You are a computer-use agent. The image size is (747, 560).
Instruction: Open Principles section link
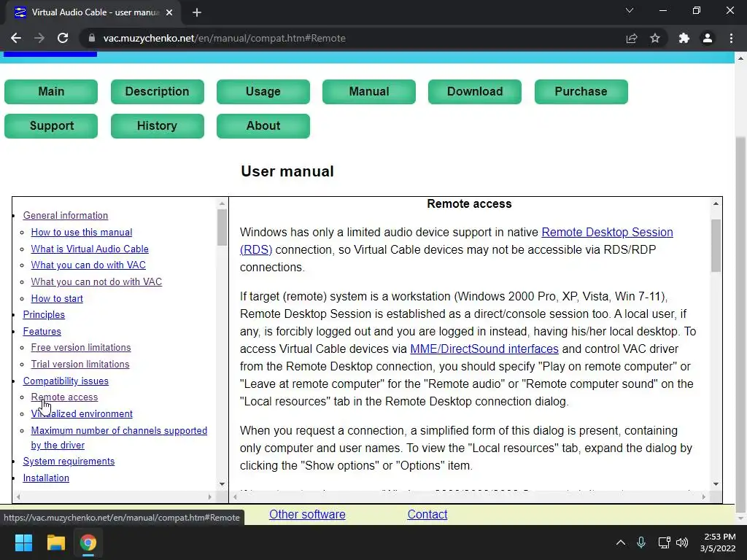tap(44, 314)
